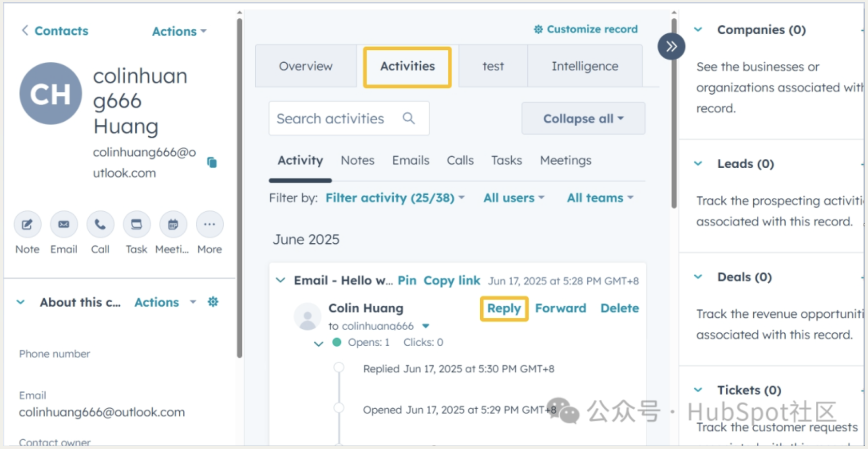Screen dimensions: 868x449
Task: Click the Meeting calendar icon
Action: coord(173,224)
